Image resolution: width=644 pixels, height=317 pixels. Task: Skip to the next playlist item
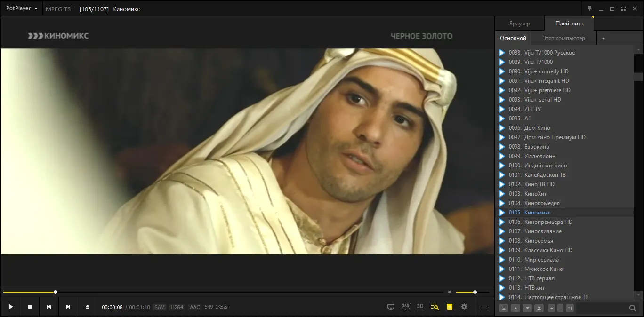[68, 307]
